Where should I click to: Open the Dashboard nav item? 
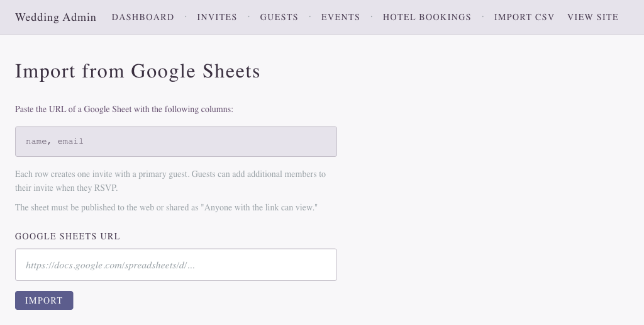[x=143, y=17]
